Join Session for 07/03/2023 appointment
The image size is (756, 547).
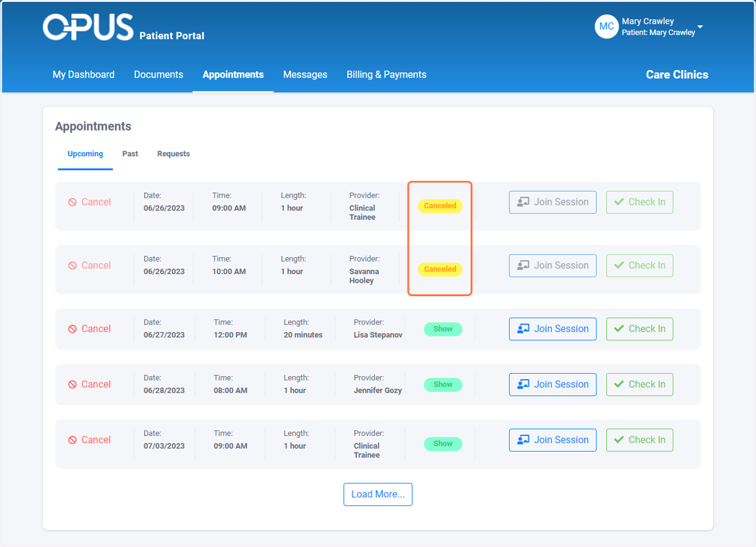click(553, 440)
